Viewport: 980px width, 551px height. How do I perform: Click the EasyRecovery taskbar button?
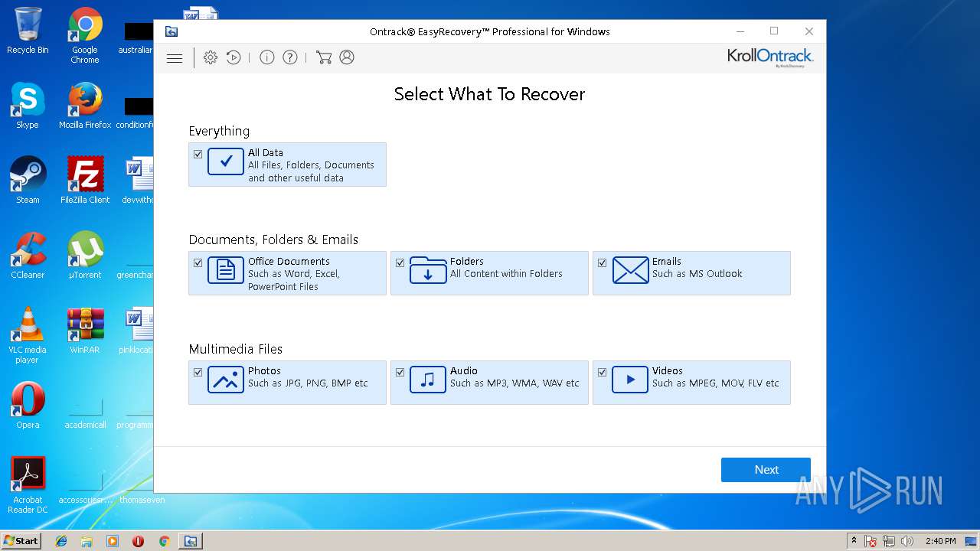[191, 541]
